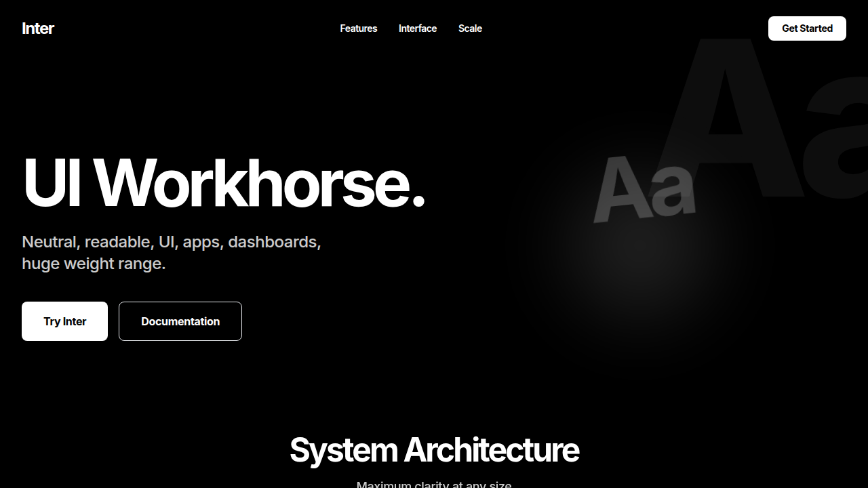Open the Features navigation link
Image resolution: width=868 pixels, height=488 pixels.
pyautogui.click(x=358, y=28)
